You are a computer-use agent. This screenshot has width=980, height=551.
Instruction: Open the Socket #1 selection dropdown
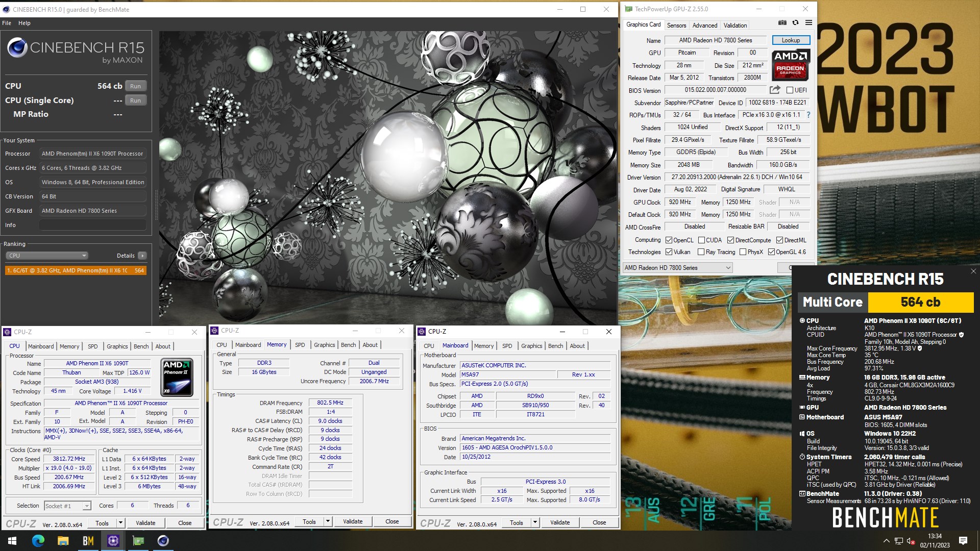coord(67,506)
